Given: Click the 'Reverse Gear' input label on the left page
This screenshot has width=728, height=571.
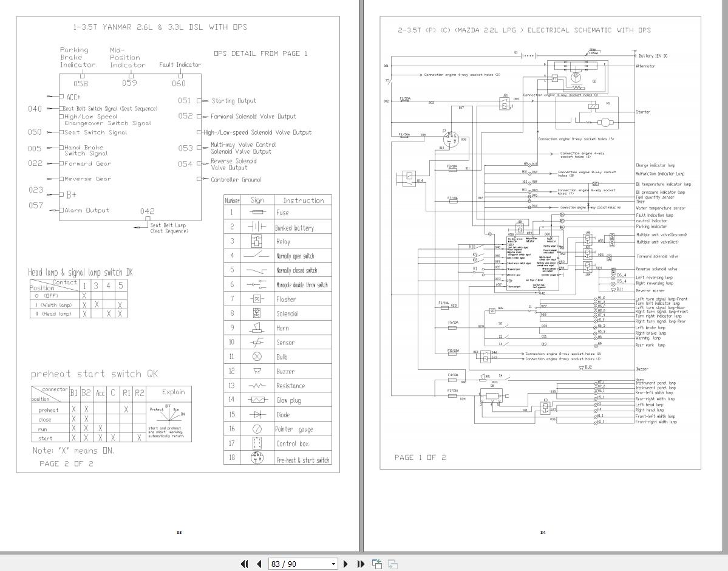Looking at the screenshot, I should tap(88, 179).
